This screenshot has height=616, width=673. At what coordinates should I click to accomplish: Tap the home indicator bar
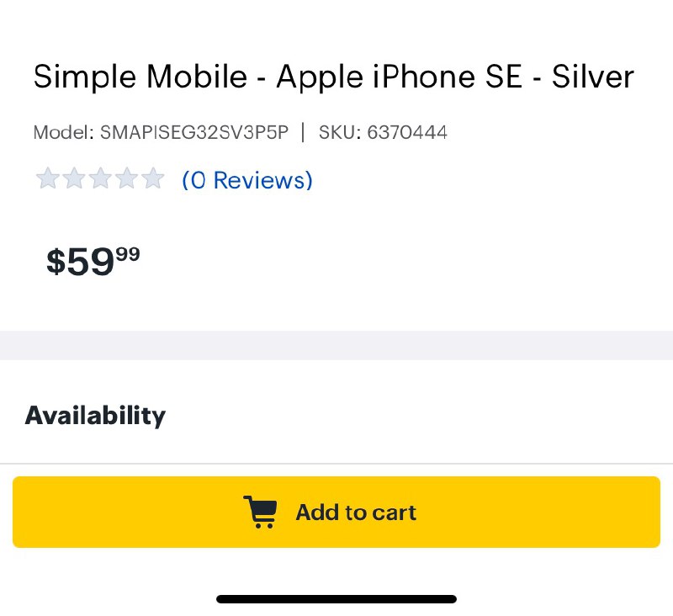tap(336, 598)
